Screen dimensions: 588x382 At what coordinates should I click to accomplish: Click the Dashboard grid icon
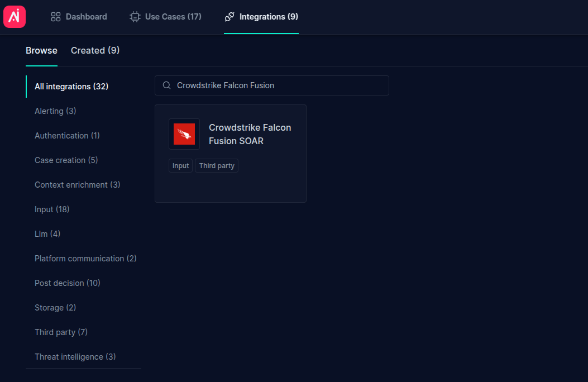(56, 17)
